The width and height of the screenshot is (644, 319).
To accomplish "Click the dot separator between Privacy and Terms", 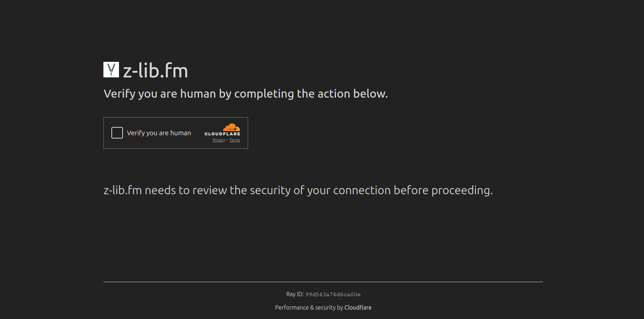I will [x=227, y=140].
